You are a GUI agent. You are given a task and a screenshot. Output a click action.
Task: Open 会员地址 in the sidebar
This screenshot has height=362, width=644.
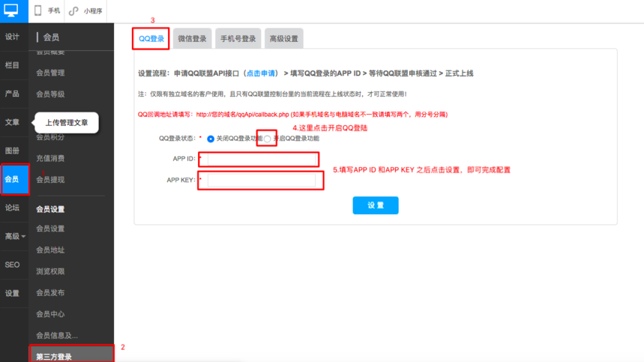point(50,250)
